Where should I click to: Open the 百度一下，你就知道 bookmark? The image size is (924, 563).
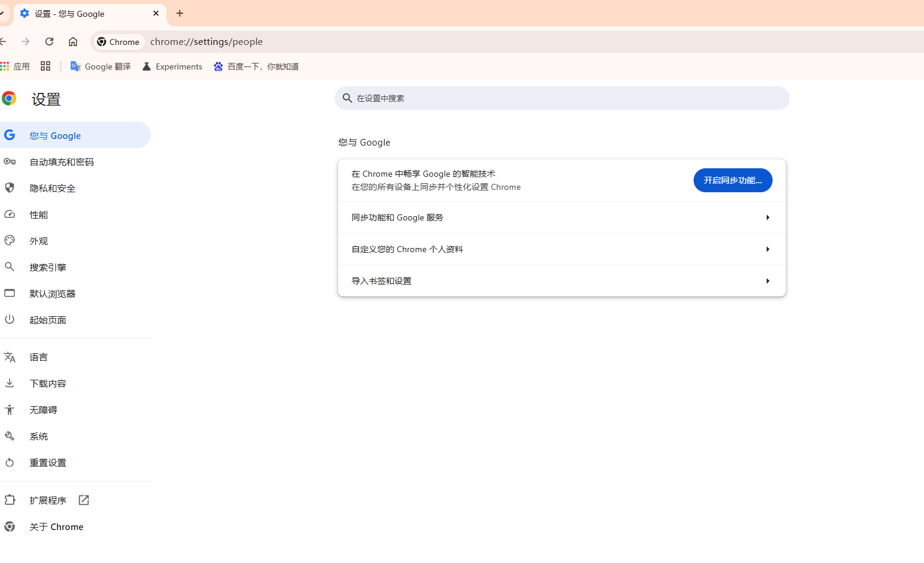click(256, 66)
